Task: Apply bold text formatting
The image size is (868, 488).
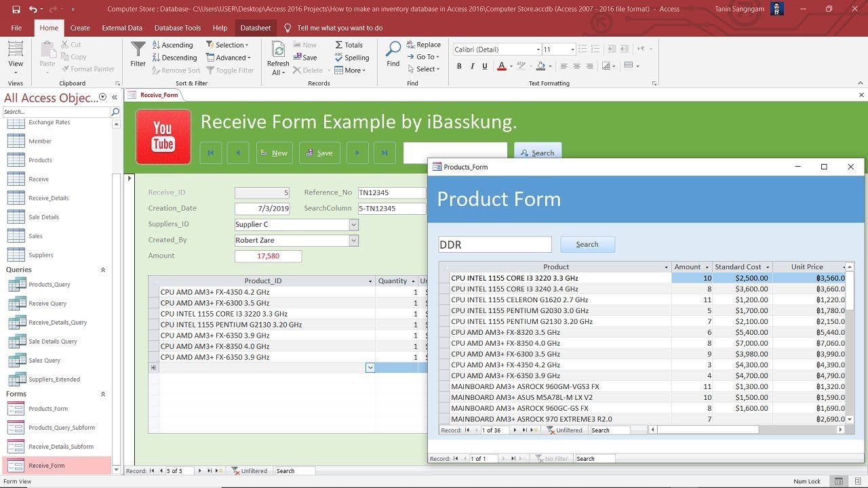Action: [459, 66]
